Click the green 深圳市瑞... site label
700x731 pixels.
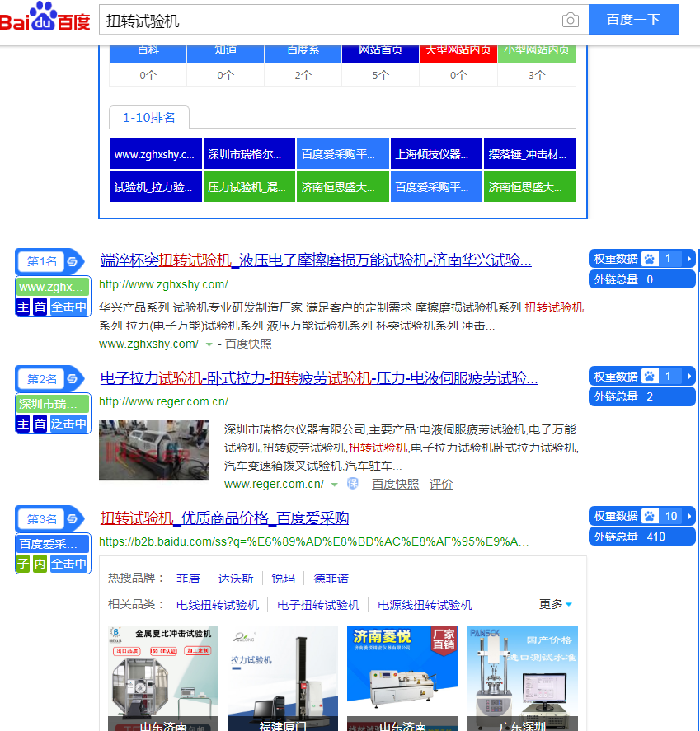pos(53,404)
